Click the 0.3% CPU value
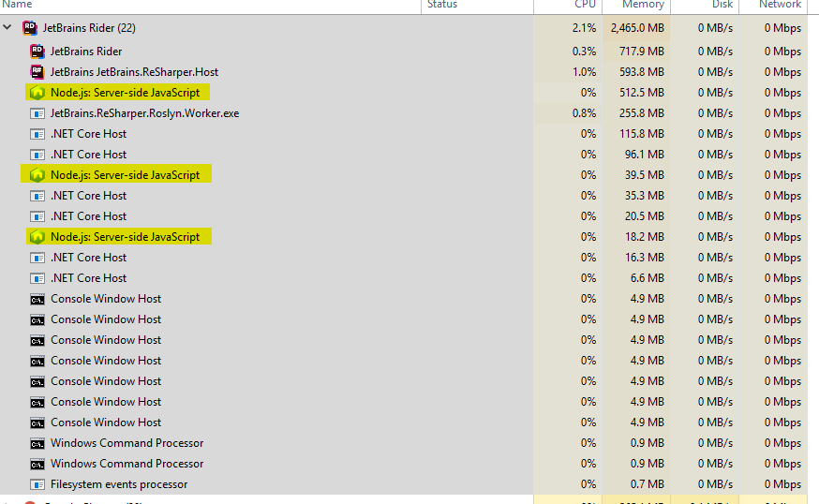The width and height of the screenshot is (819, 504). (584, 52)
